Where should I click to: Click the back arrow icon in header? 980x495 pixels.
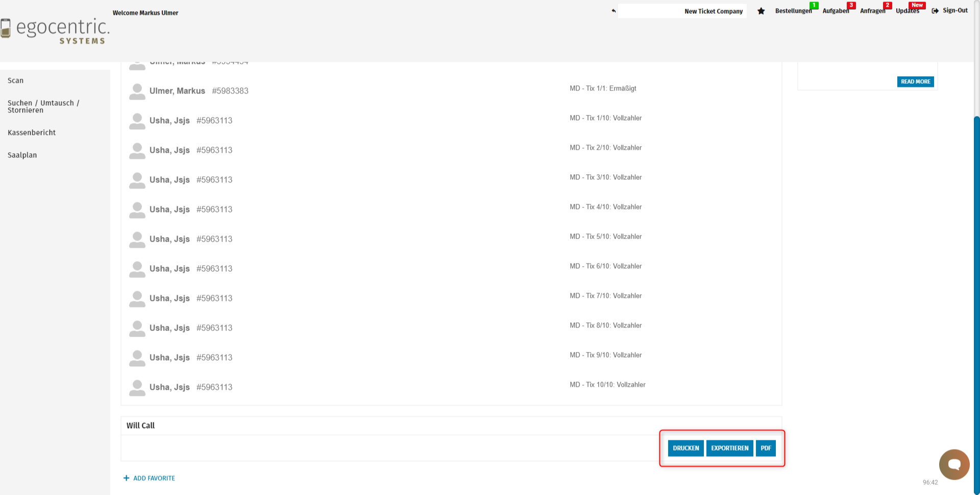614,11
